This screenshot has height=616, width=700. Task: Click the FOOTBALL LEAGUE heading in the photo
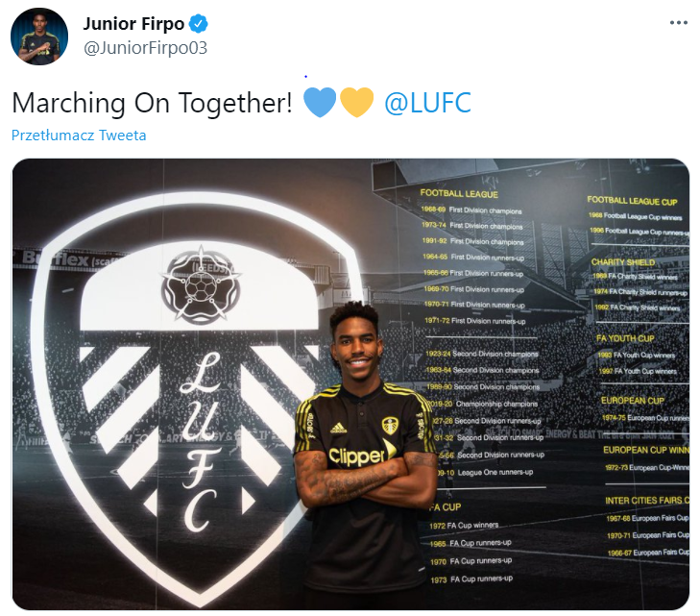click(x=459, y=194)
